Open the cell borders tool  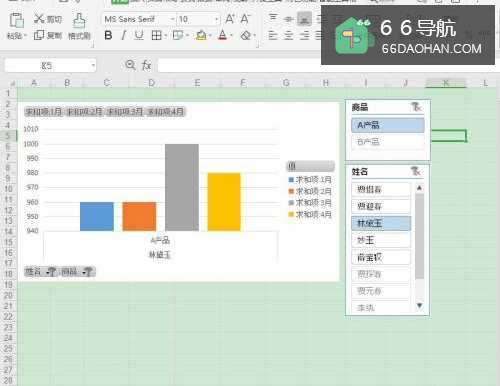pyautogui.click(x=156, y=35)
